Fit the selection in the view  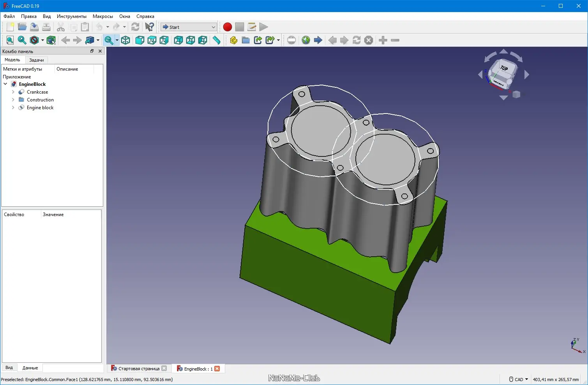22,40
